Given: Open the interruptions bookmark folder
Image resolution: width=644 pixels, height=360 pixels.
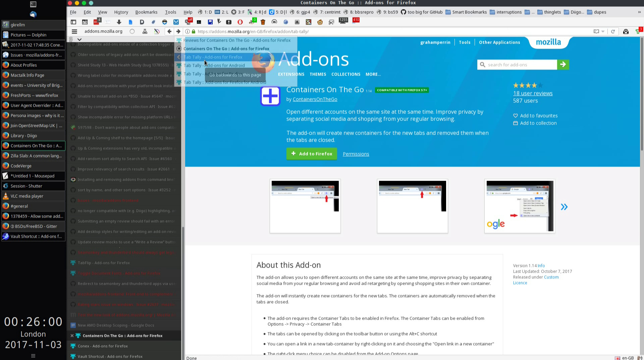Looking at the screenshot, I should coord(505,12).
